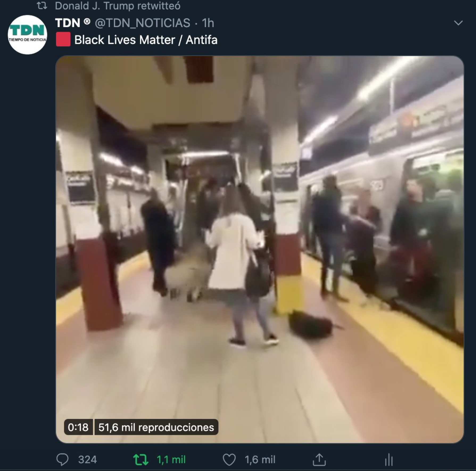Click the Black Lives Matter / Antifa text
This screenshot has width=476, height=471.
tap(146, 40)
